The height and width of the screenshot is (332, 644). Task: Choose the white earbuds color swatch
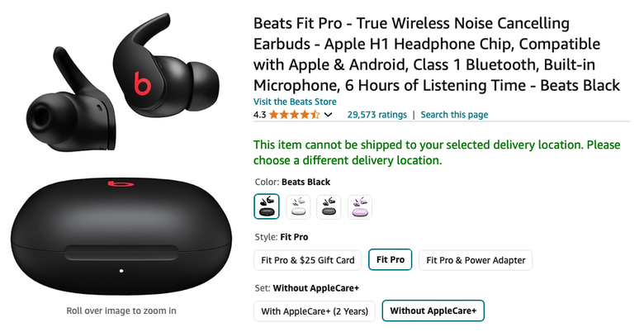tap(298, 206)
